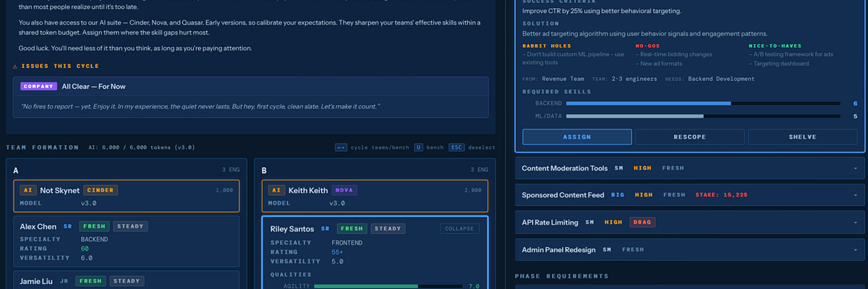Click Riley Santos's STEADY badge

click(388, 229)
